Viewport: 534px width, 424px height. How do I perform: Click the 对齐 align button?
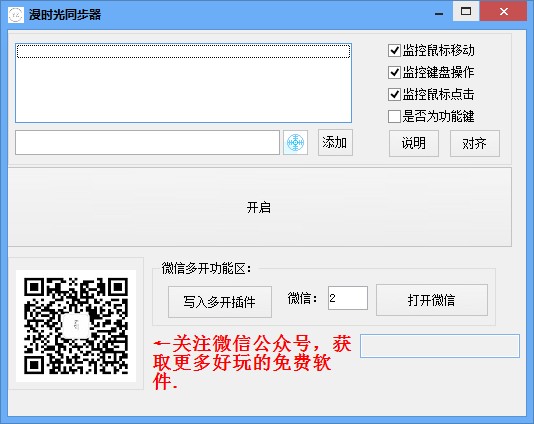[475, 143]
